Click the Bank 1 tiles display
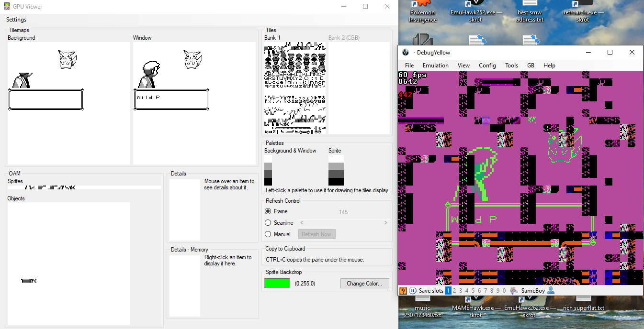Screen dimensions: 644x329 [295, 88]
